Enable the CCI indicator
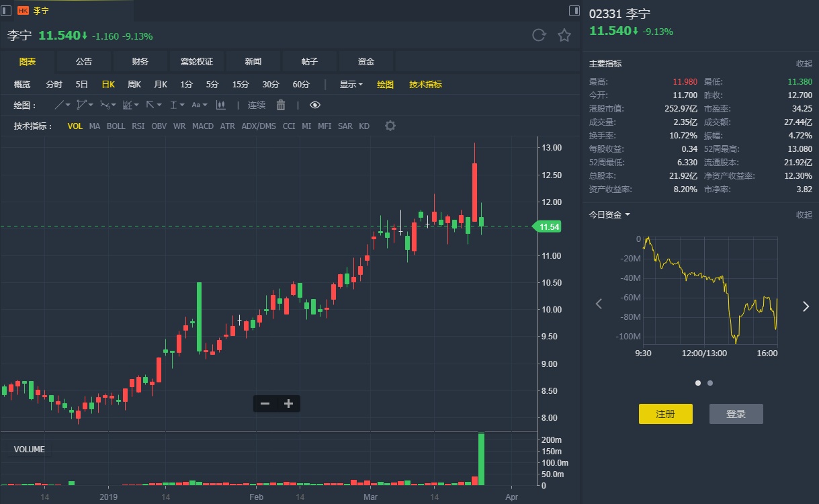The height and width of the screenshot is (504, 819). tap(289, 126)
